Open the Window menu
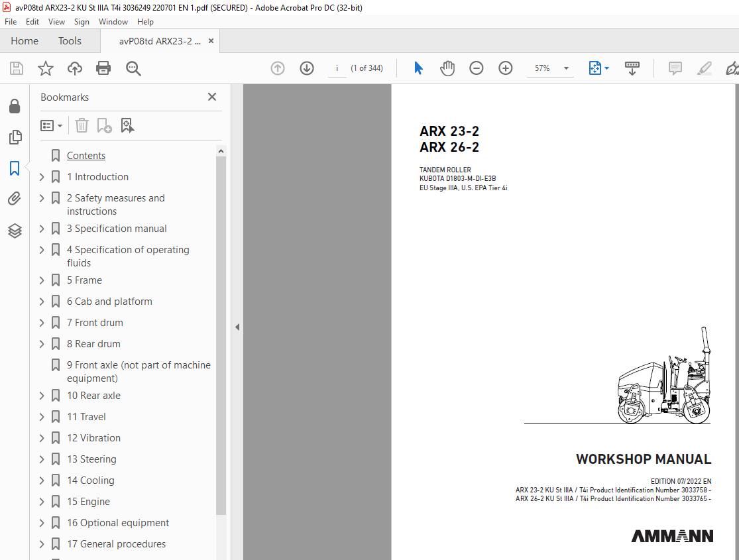Screen dimensions: 739x560 click(x=113, y=22)
